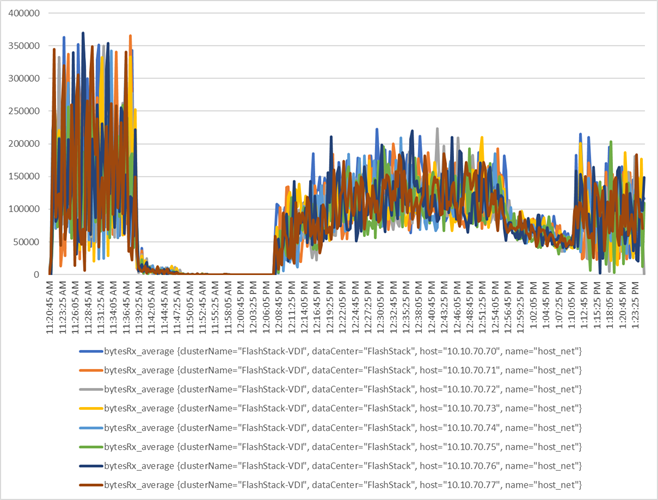Click the 11:39:25 AM x-axis label
The image size is (658, 500).
coord(139,307)
